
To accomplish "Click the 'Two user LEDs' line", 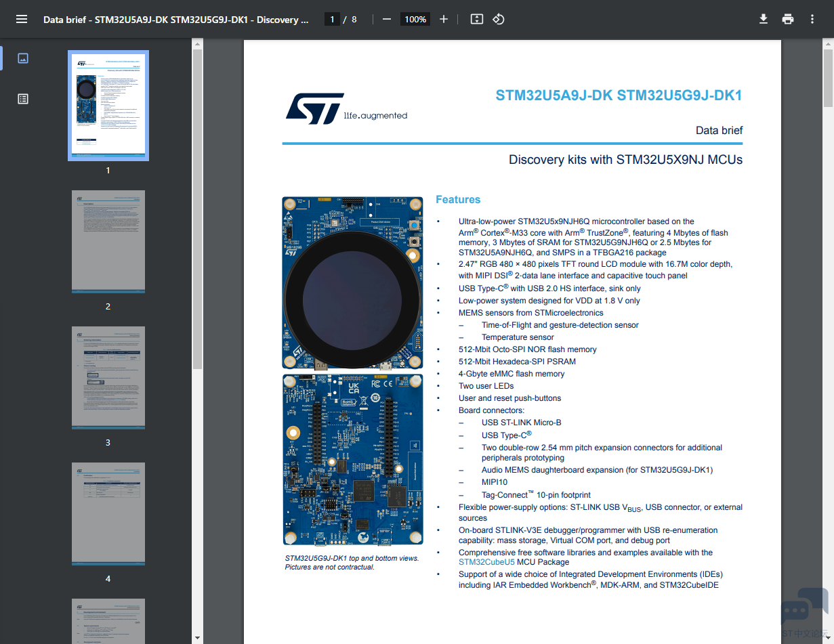I will (486, 386).
